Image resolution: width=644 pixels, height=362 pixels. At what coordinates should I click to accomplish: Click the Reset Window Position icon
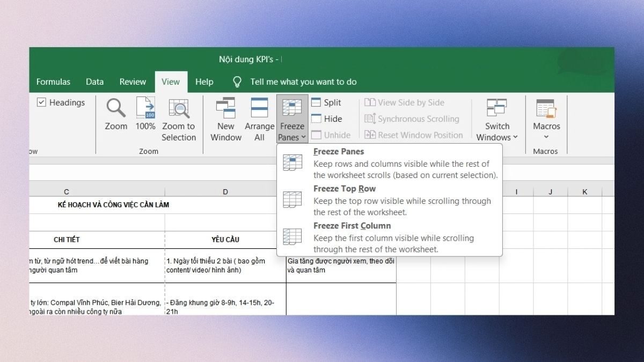tap(370, 135)
